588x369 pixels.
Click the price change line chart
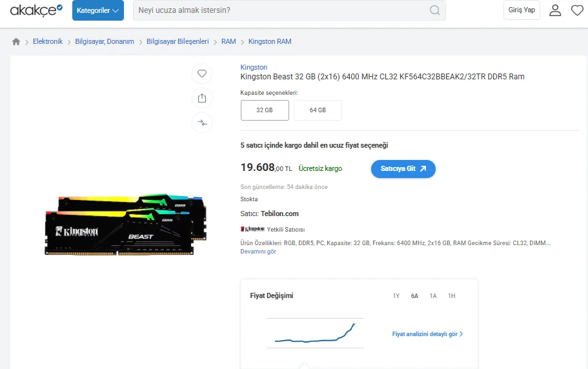pyautogui.click(x=315, y=333)
